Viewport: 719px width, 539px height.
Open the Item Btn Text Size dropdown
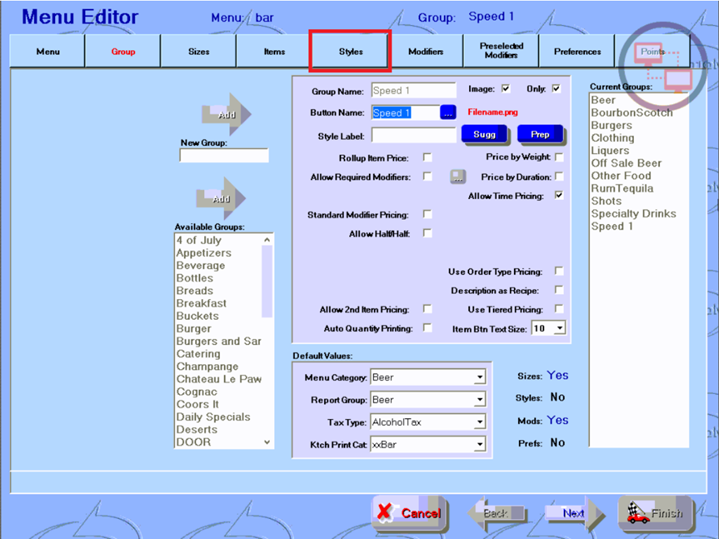pos(560,328)
